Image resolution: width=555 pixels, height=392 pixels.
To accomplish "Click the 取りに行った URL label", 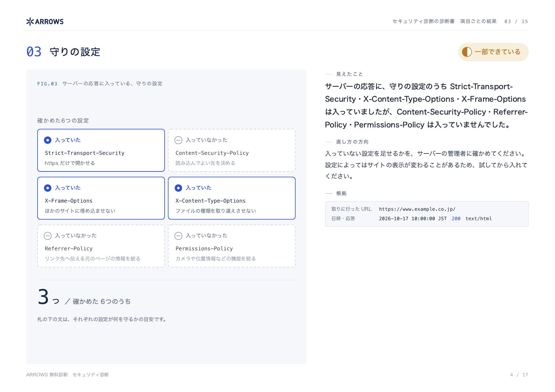I will click(x=351, y=209).
